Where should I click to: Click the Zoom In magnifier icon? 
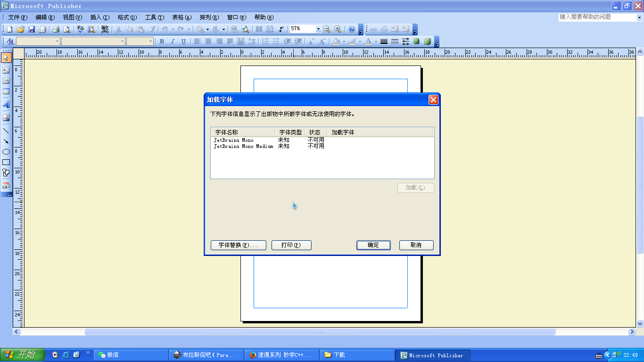coord(338,29)
